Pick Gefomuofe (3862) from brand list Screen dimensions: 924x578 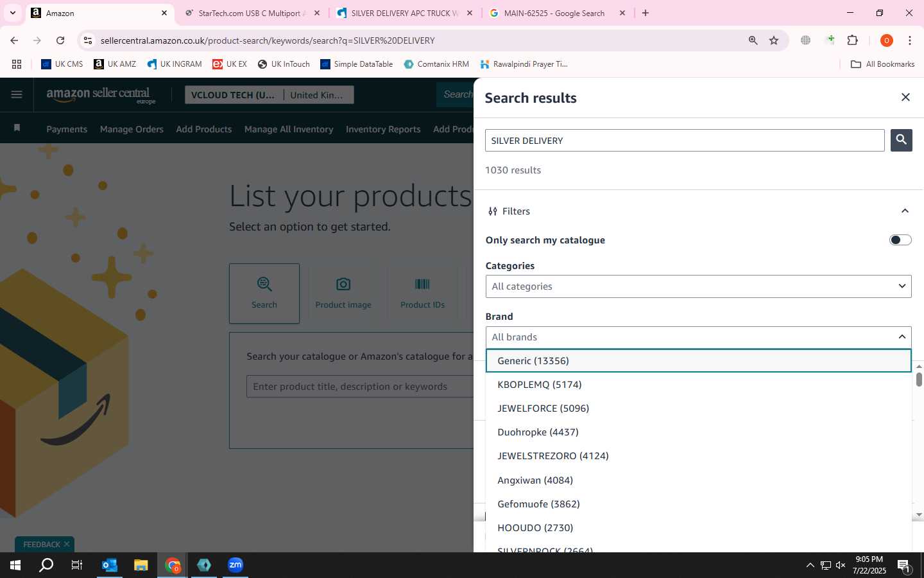tap(699, 504)
